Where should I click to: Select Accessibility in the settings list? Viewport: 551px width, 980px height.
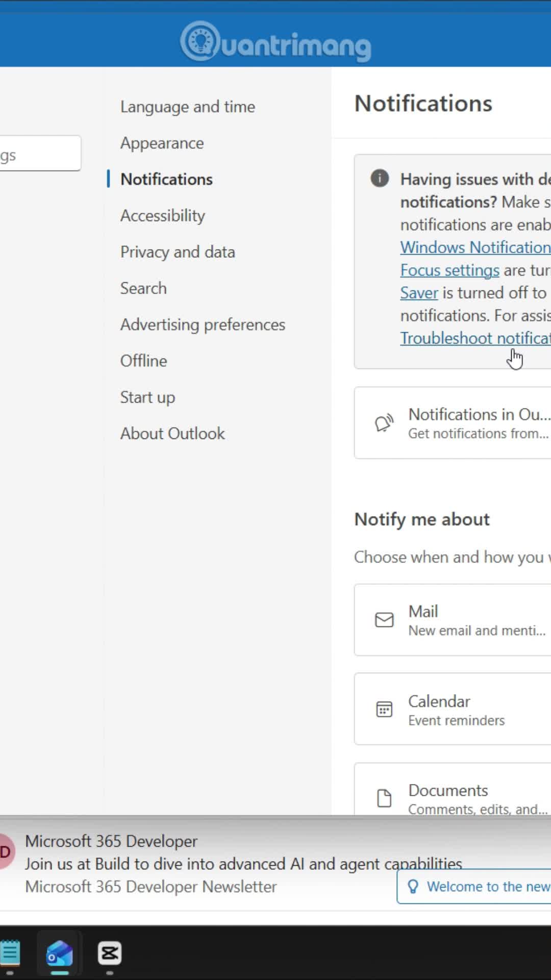[x=163, y=215]
